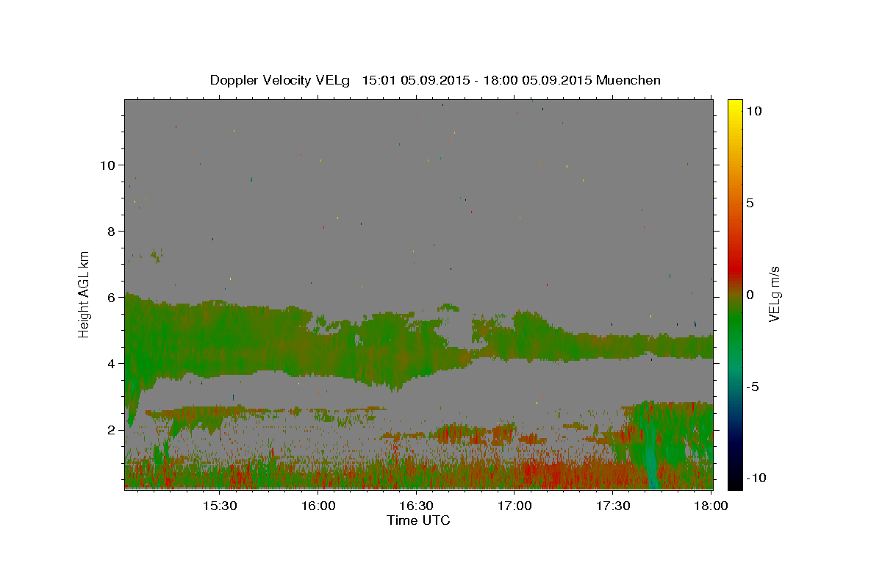The image size is (882, 588).
Task: Click the height axis label 6
Action: click(x=112, y=297)
